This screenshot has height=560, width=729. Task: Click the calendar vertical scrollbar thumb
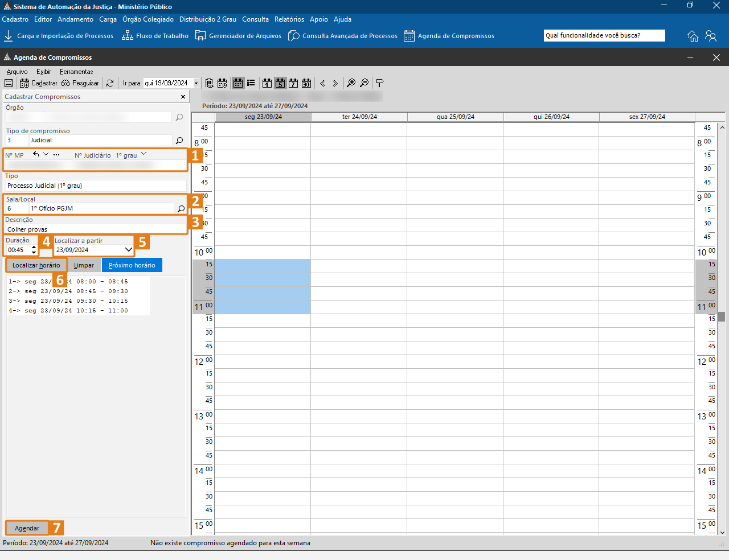[x=722, y=316]
